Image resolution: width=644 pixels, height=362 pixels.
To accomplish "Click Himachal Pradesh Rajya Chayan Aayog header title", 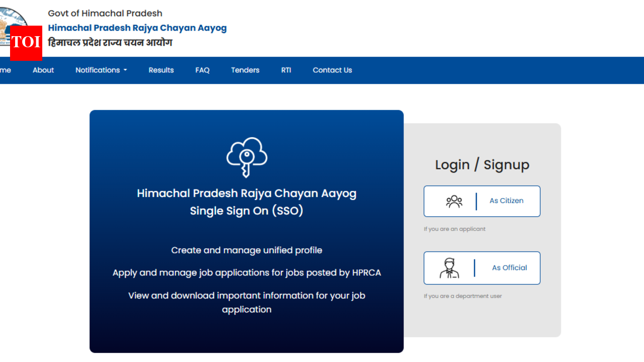I will (x=137, y=28).
